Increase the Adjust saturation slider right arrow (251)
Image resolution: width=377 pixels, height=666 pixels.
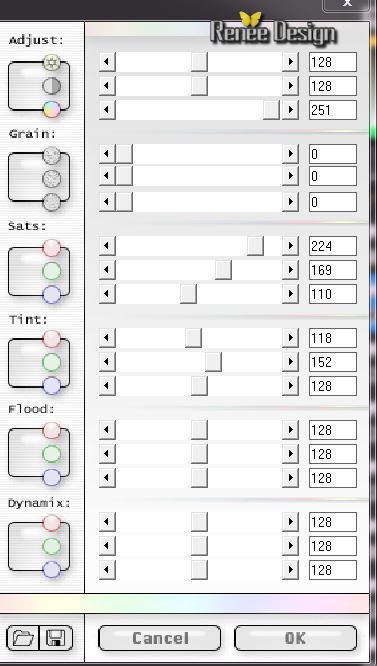290,110
